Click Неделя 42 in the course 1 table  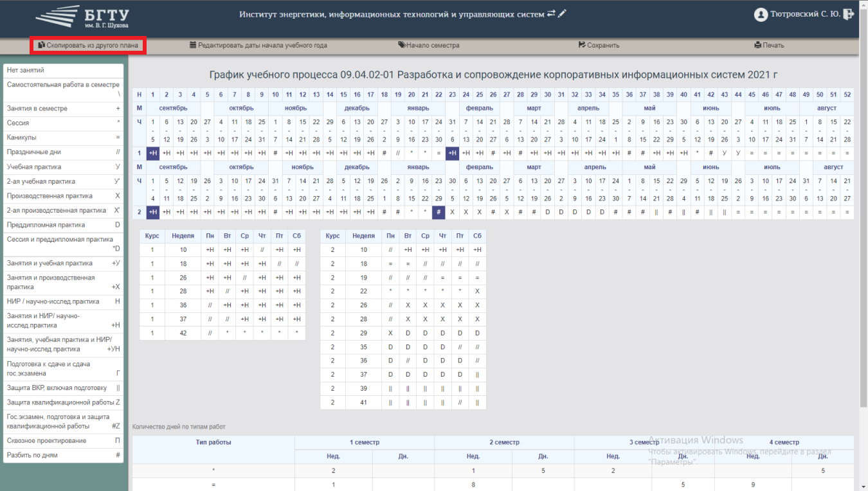tap(183, 333)
